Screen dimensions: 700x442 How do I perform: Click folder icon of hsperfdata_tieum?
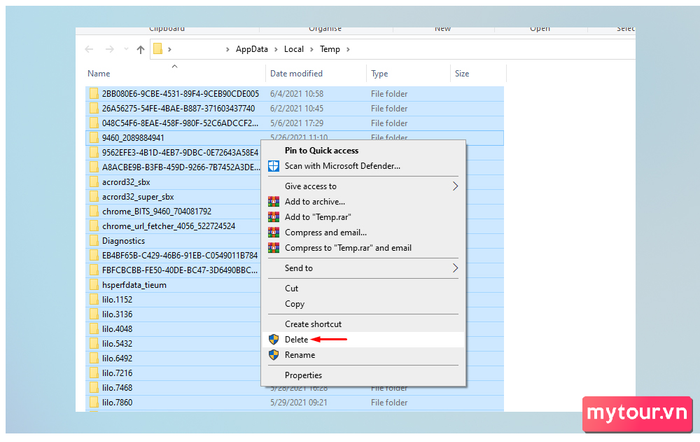click(94, 284)
